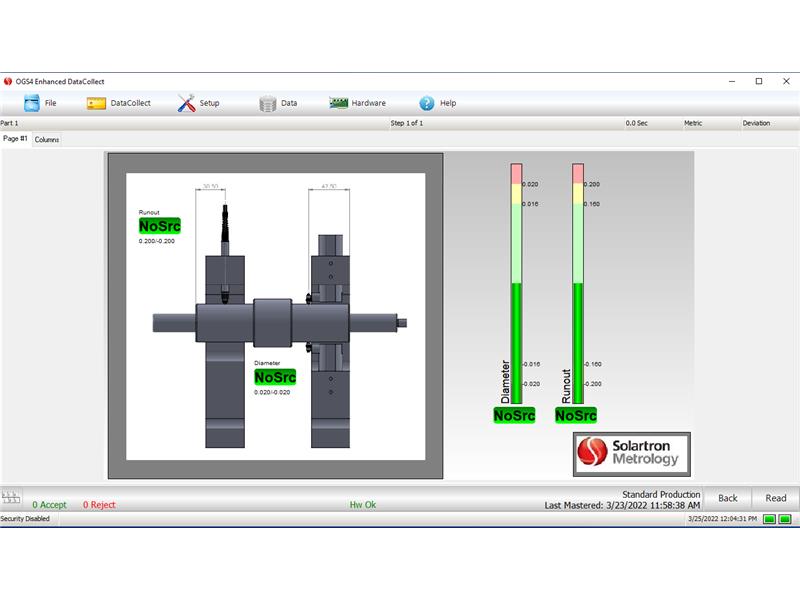Screen dimensions: 800x600
Task: Click the 'Metric' units field
Action: point(693,123)
